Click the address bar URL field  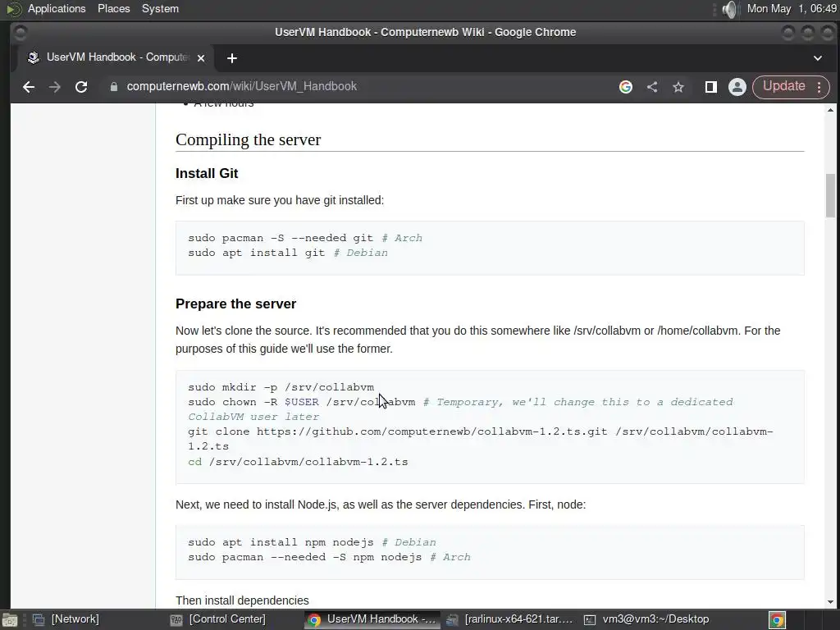click(x=354, y=86)
